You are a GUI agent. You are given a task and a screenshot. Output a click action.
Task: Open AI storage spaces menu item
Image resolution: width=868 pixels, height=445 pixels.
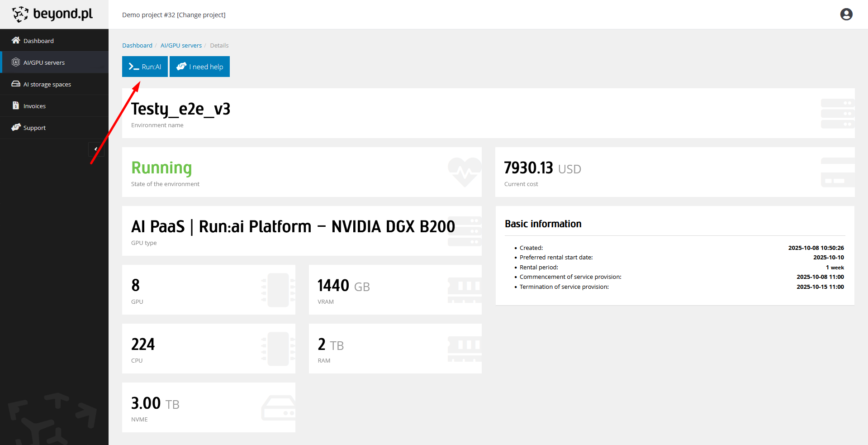click(54, 84)
